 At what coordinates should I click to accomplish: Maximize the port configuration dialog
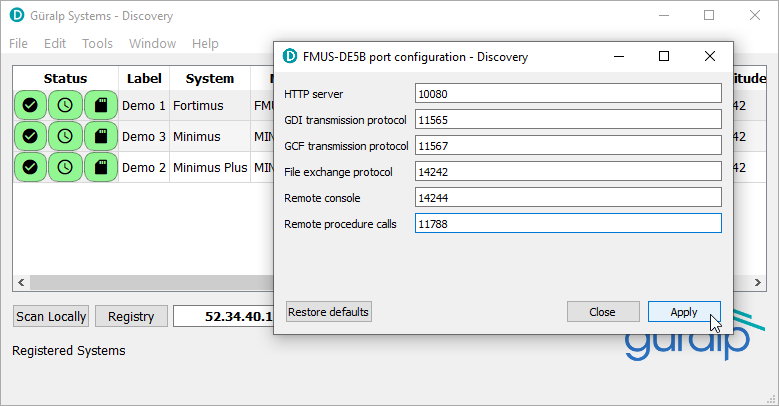tap(664, 56)
